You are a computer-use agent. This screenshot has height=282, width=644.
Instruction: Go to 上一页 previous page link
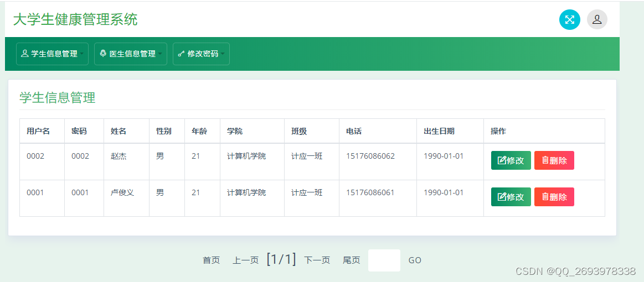pos(246,260)
